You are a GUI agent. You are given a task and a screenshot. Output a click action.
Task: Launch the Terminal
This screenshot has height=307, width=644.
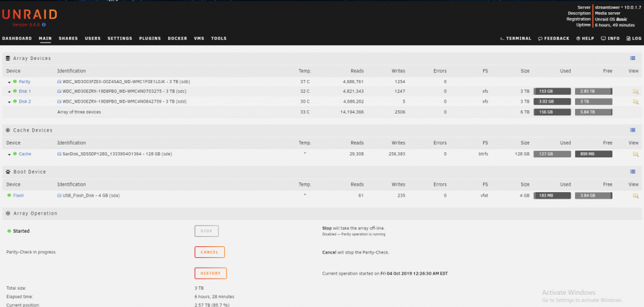click(515, 38)
